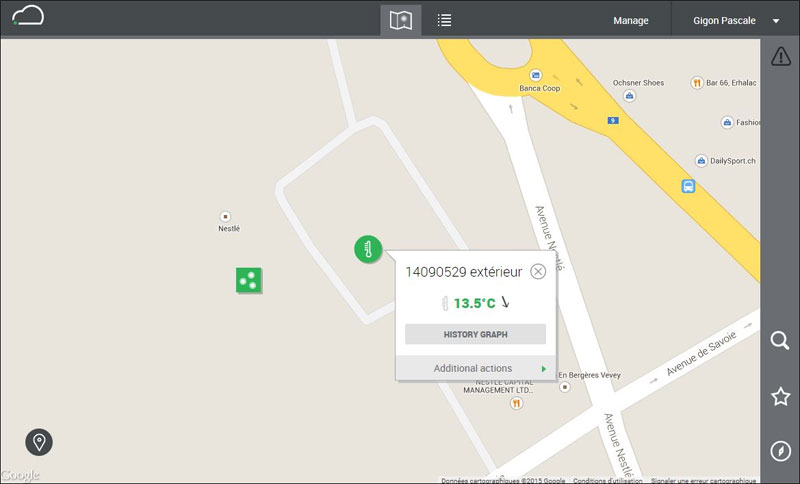Click the Nestlé place label text
This screenshot has width=800, height=484.
coord(229,228)
